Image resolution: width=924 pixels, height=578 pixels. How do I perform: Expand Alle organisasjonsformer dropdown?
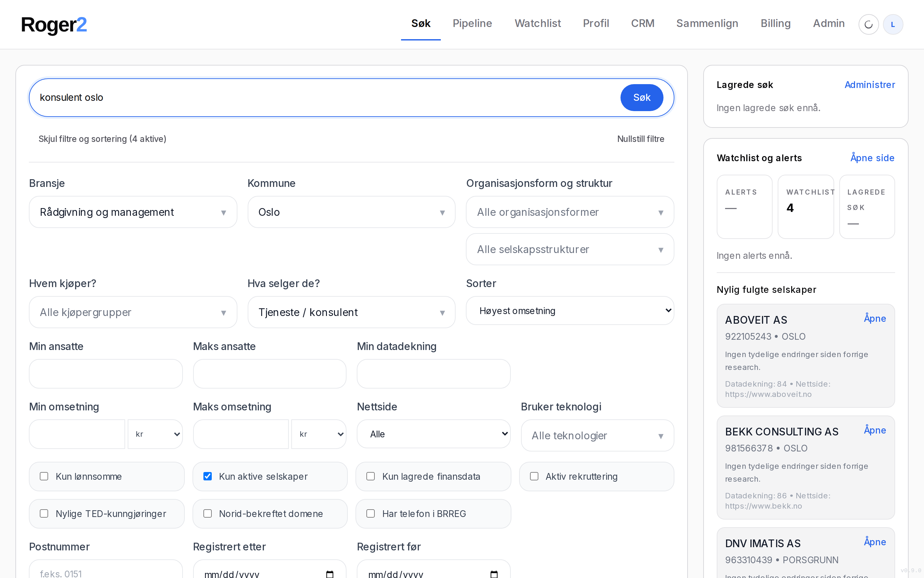point(570,212)
